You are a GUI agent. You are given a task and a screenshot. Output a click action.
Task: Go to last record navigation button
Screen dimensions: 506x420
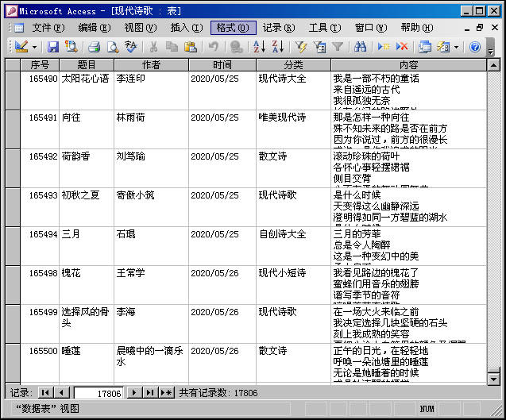tap(150, 392)
